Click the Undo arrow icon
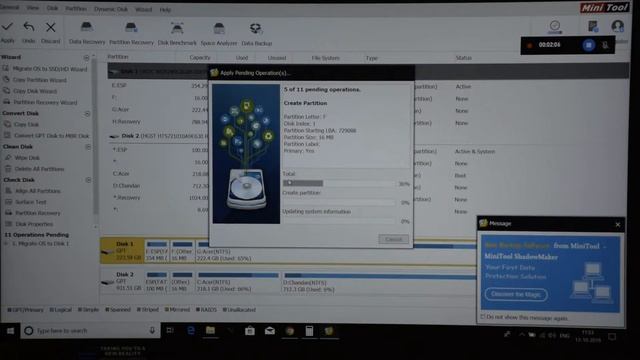640x360 pixels. tap(29, 27)
